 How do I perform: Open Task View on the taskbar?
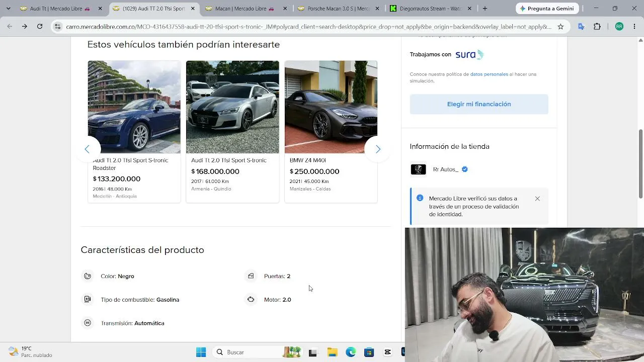point(312,352)
